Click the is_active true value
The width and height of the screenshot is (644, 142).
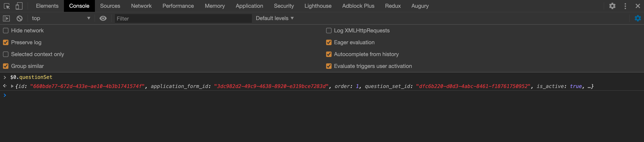tap(576, 86)
